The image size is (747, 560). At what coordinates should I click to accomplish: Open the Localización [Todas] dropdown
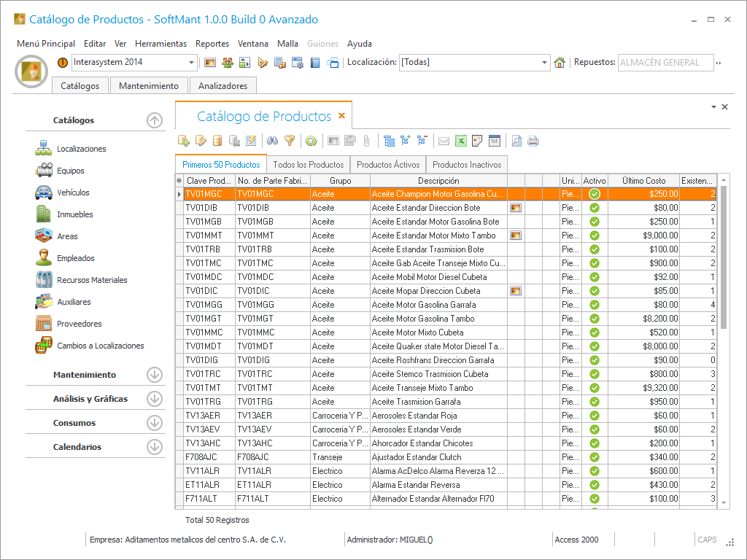point(544,63)
